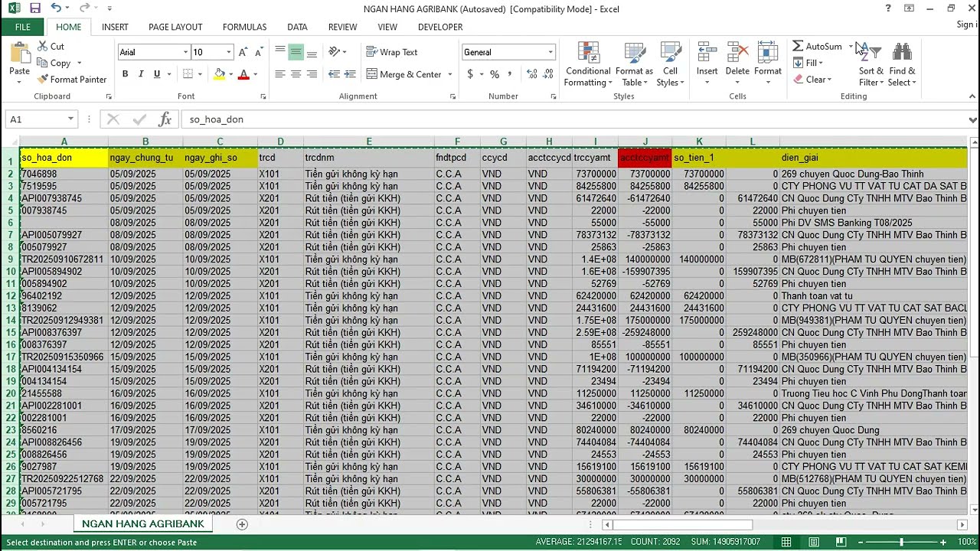
Task: Click the Format Painter brush
Action: [72, 80]
